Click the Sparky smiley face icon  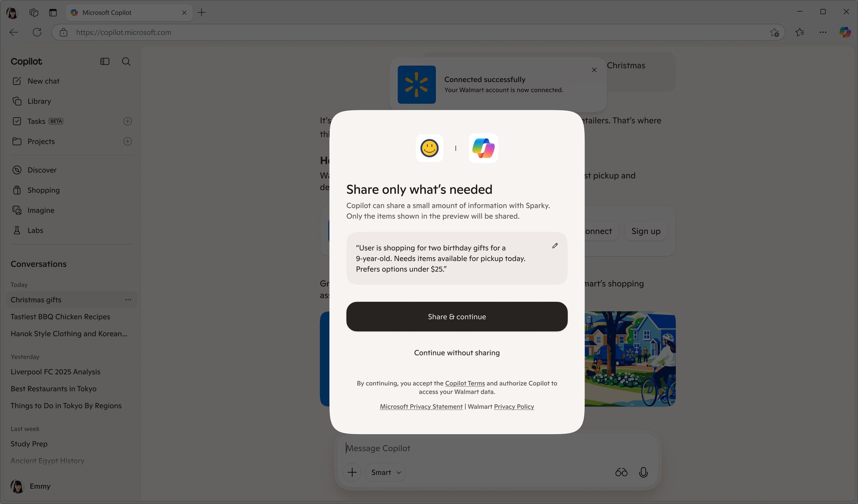(x=429, y=148)
